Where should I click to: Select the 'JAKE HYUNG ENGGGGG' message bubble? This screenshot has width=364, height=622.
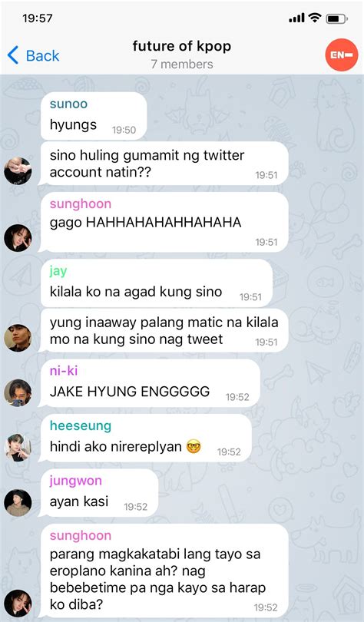click(149, 383)
